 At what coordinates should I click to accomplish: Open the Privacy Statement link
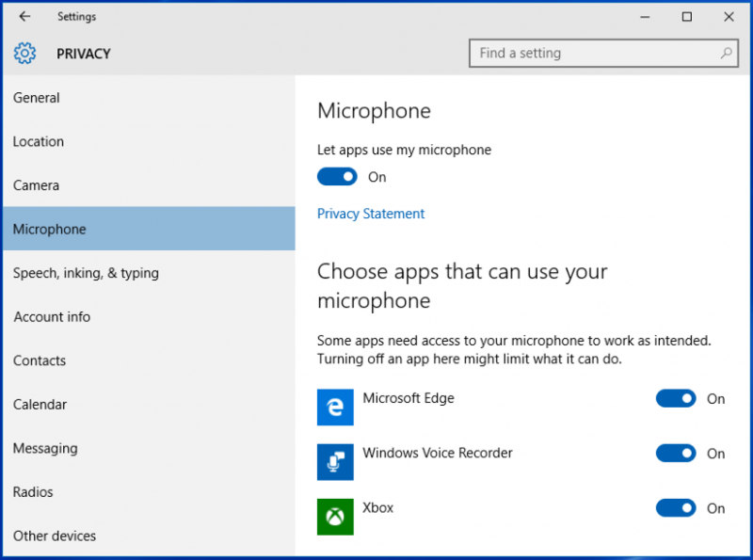[x=370, y=214]
